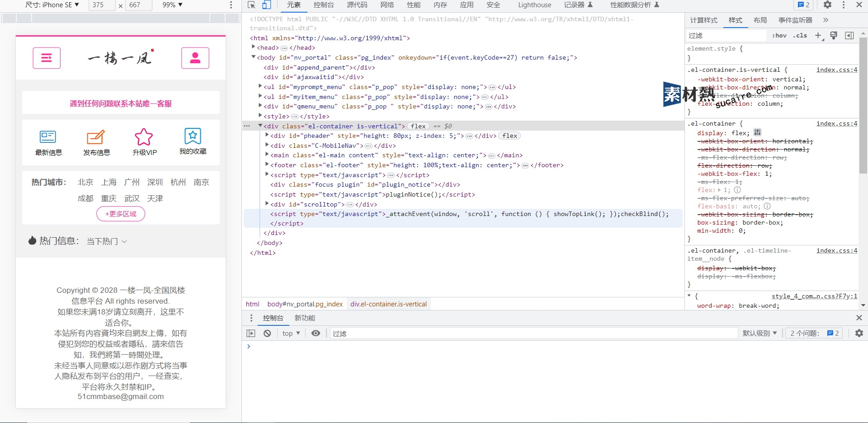
Task: Tap the 我的收藏 bookmark icon
Action: point(193,136)
